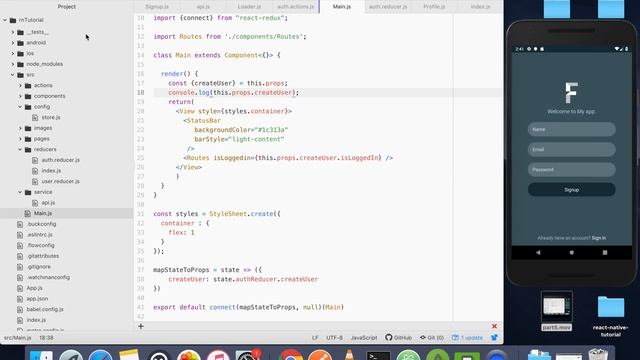This screenshot has height=360, width=640.
Task: Switch to the Loader.js tab
Action: (x=249, y=7)
